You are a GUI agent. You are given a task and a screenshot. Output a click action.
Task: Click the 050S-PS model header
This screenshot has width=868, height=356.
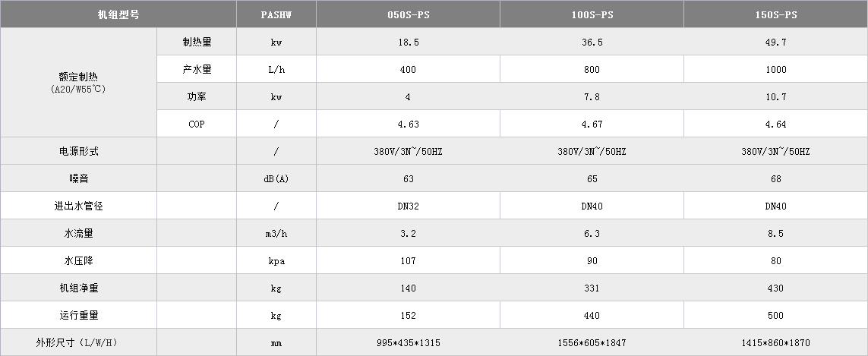click(x=408, y=14)
